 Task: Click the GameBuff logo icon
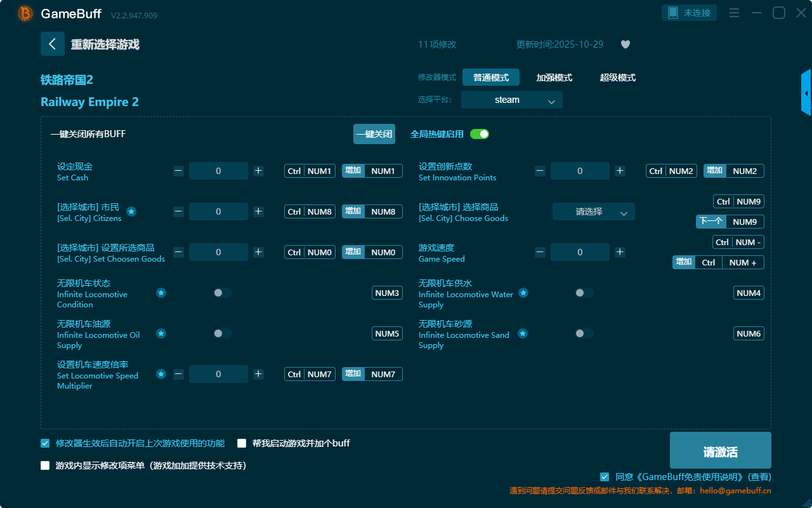25,13
